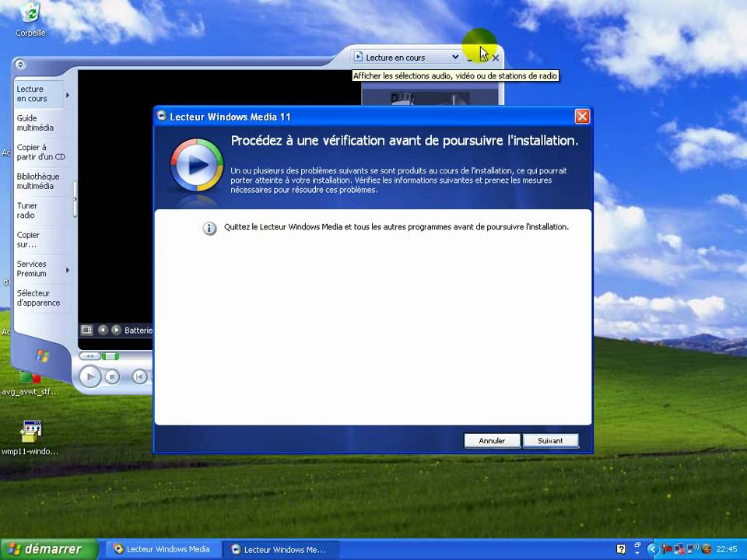Expand the Services Premium arrow
Screen dimensions: 747x560
tap(68, 270)
